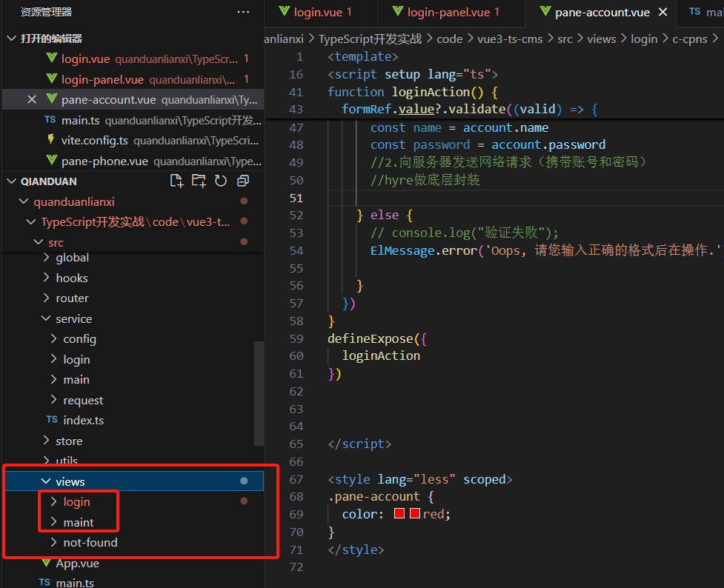
Task: Click the login breadcrumb segment
Action: pyautogui.click(x=644, y=39)
